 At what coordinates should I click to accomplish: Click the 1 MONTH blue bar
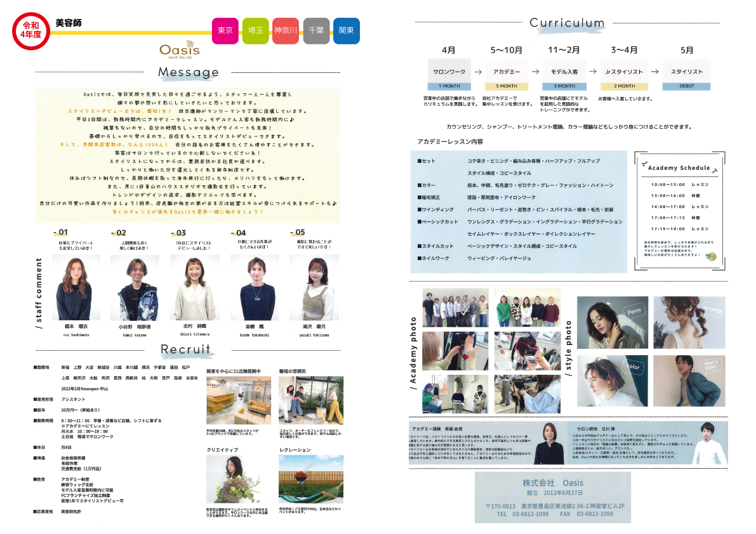coord(449,86)
